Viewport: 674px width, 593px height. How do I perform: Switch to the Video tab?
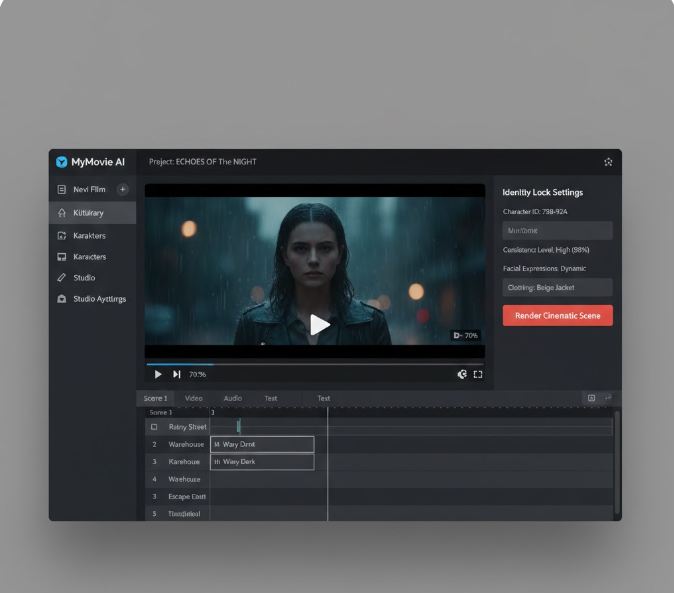tap(193, 398)
